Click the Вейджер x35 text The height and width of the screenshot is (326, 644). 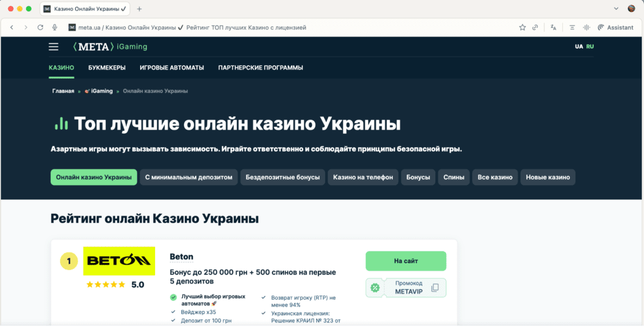click(199, 312)
